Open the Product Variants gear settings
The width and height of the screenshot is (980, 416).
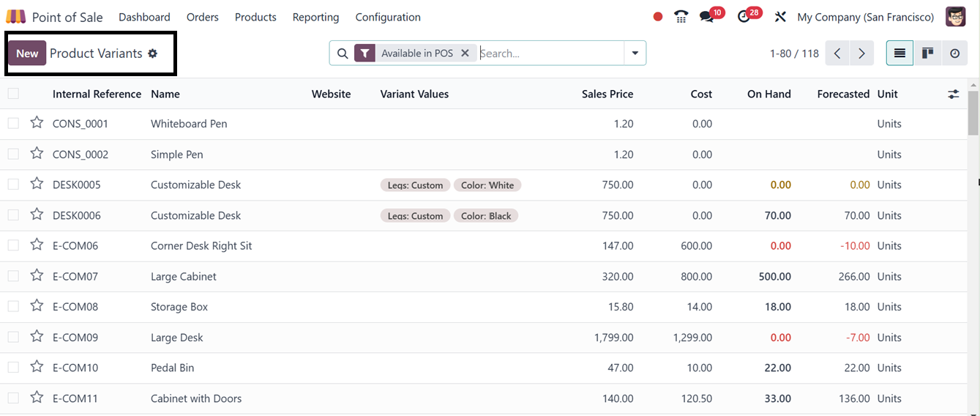coord(153,53)
